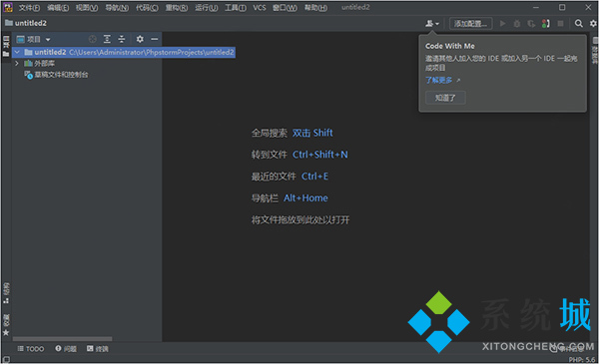Collapse the untitled2 project root chevron
The width and height of the screenshot is (599, 364).
click(17, 52)
